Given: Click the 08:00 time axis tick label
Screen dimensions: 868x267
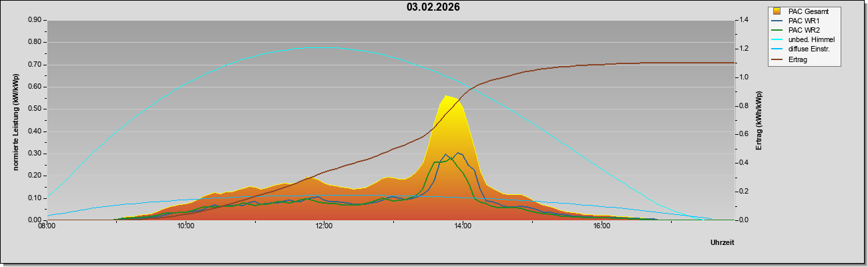Looking at the screenshot, I should coord(47,226).
